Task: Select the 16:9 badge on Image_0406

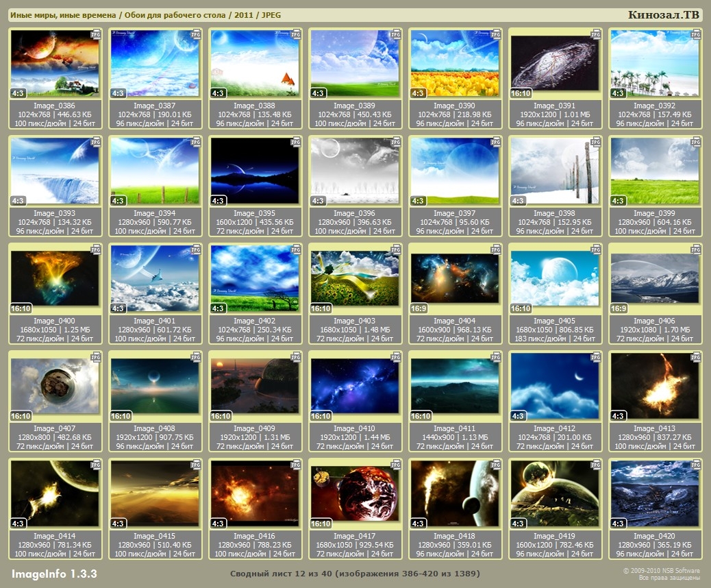Action: pos(619,308)
